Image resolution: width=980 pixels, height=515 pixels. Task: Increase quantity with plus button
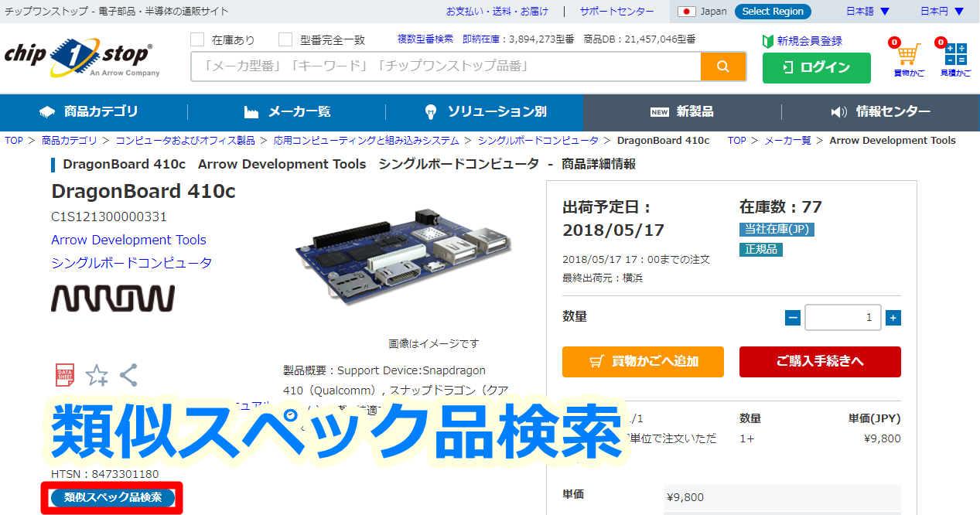(893, 318)
